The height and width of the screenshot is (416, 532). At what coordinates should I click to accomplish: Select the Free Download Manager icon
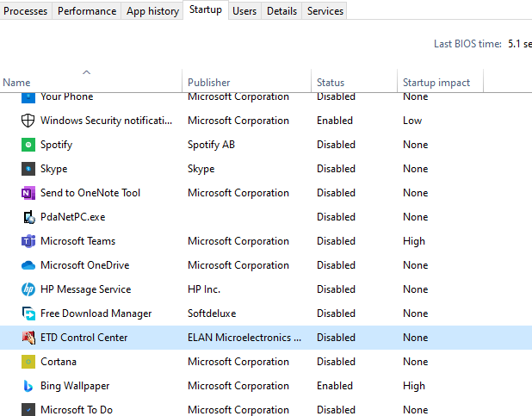coord(28,314)
